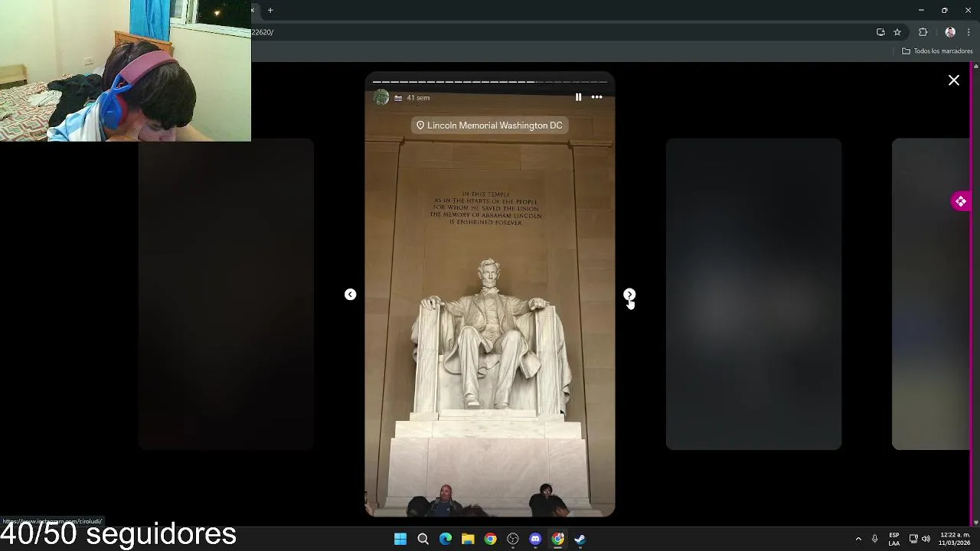Close the current browser tab
The width and height of the screenshot is (980, 551).
point(253,10)
